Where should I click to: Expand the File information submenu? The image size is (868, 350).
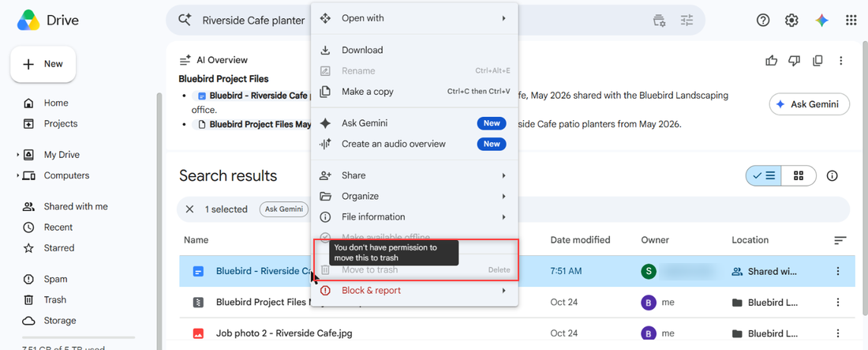click(414, 217)
